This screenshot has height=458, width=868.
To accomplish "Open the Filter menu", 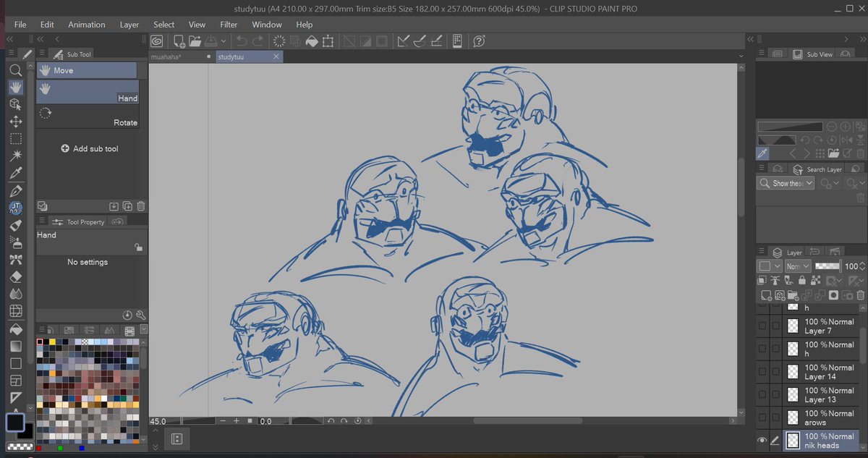I will [229, 25].
